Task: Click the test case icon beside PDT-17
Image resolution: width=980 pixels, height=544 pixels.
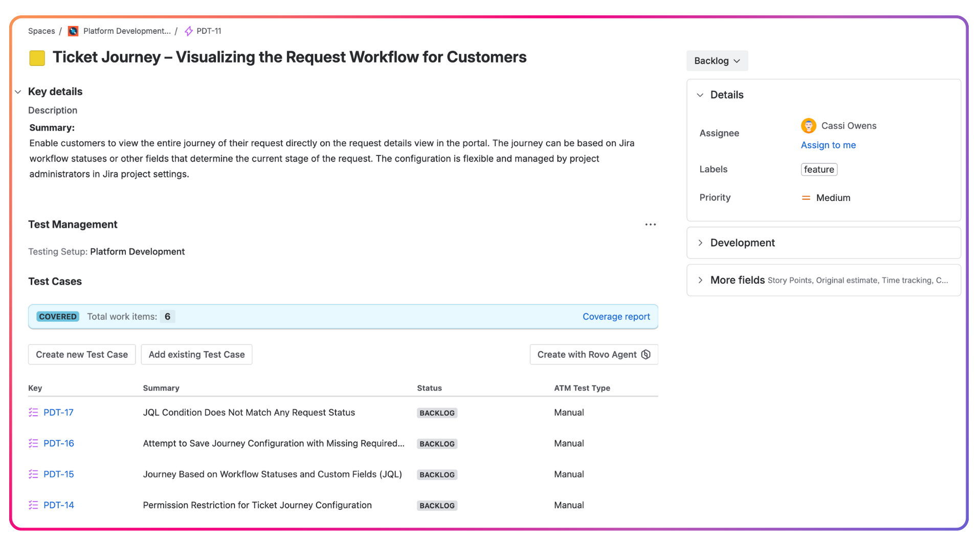Action: 33,413
